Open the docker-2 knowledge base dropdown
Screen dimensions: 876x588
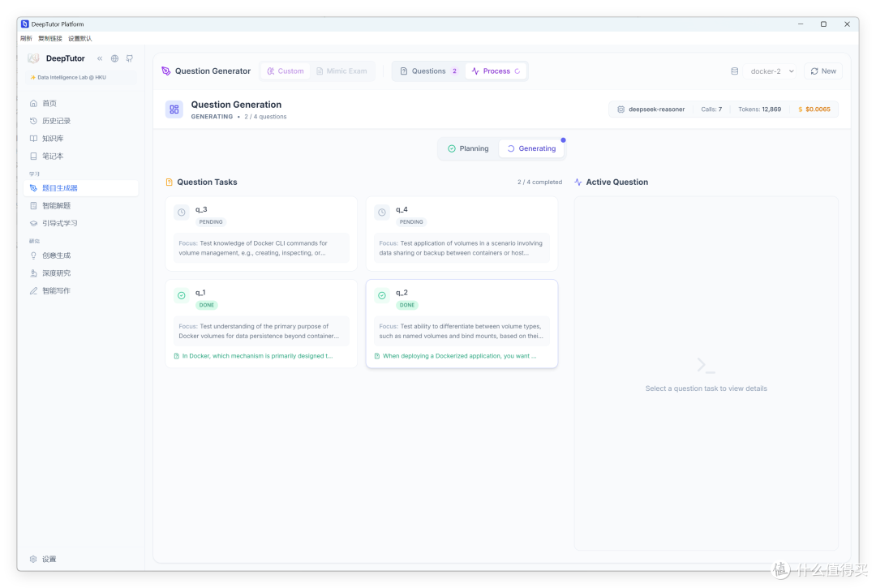(772, 71)
